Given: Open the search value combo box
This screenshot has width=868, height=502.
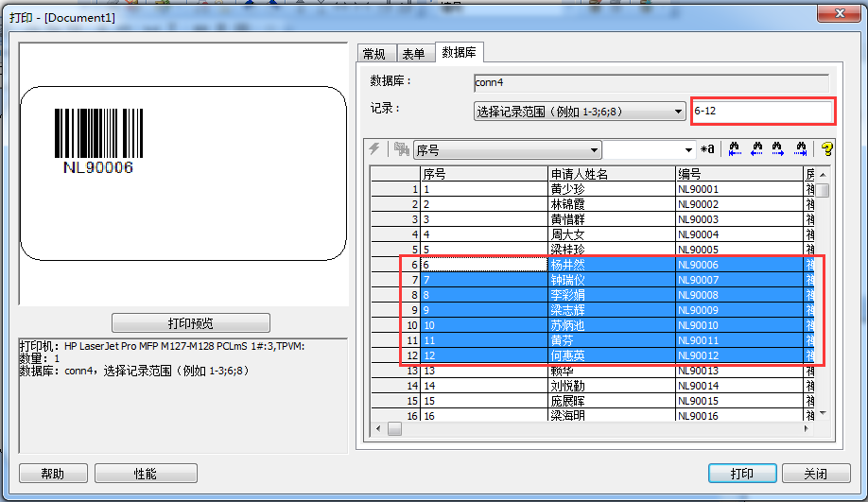Looking at the screenshot, I should pos(649,150).
